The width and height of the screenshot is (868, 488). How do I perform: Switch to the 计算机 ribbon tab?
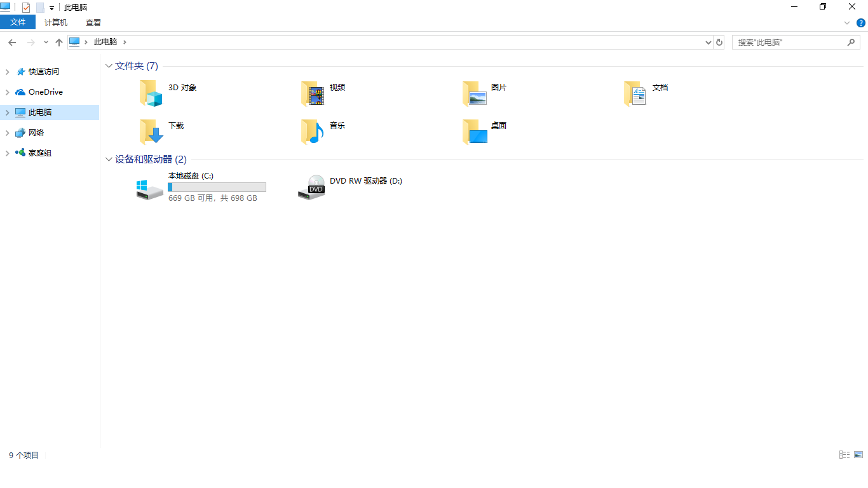coord(55,22)
